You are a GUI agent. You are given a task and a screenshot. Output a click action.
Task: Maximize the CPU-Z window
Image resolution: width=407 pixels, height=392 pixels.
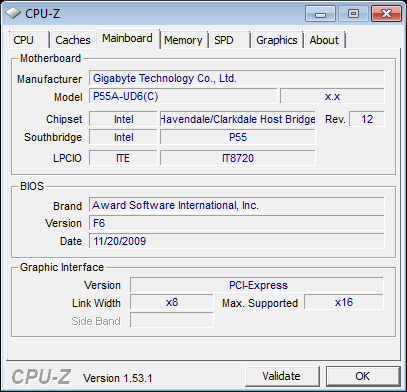tap(353, 14)
